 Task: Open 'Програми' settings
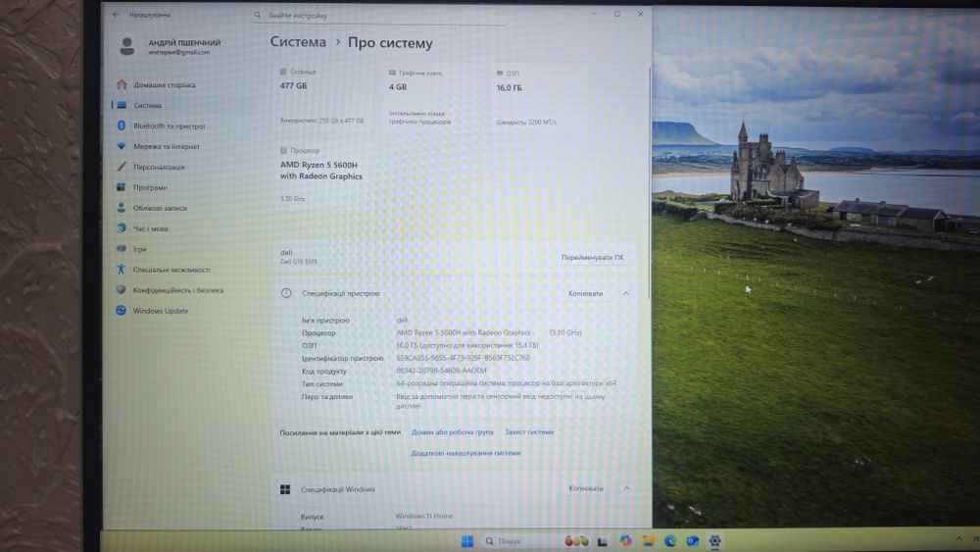150,187
